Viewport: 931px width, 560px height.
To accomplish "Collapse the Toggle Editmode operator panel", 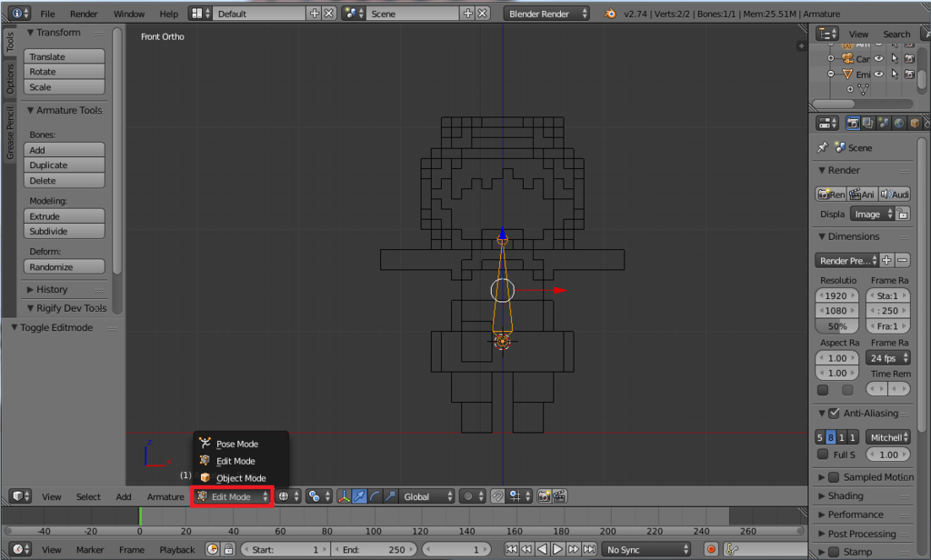I will [52, 327].
